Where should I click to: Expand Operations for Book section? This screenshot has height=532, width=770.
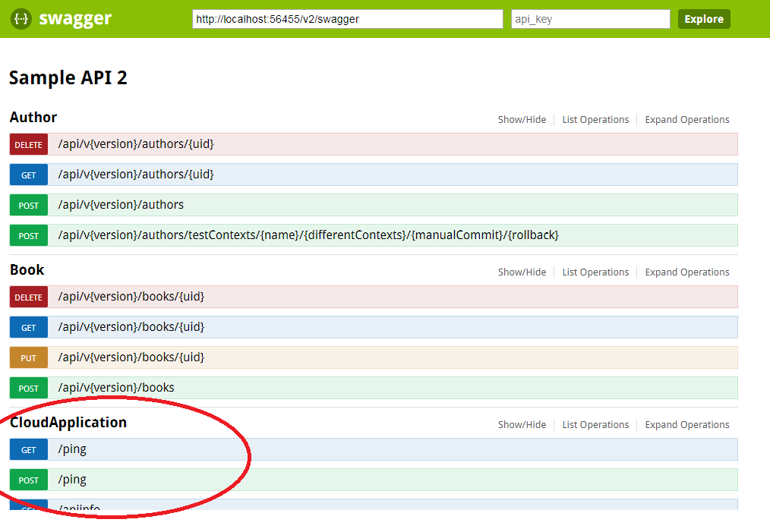687,272
